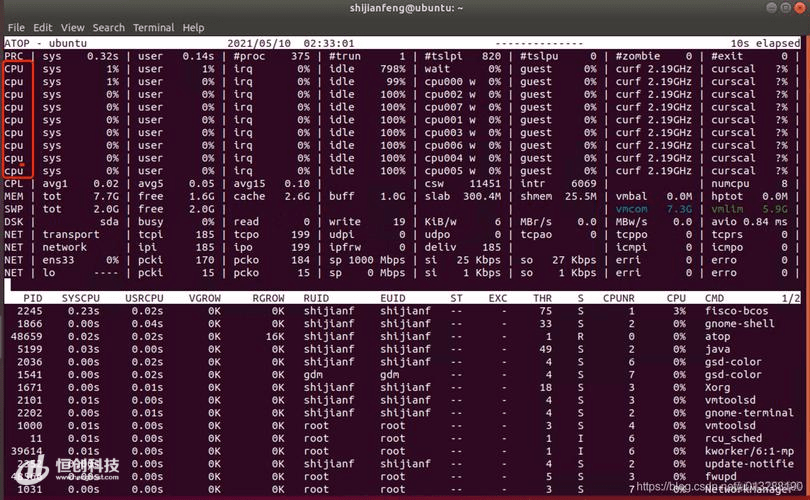Select the gnome-shell process name
This screenshot has height=500, width=810.
(740, 324)
